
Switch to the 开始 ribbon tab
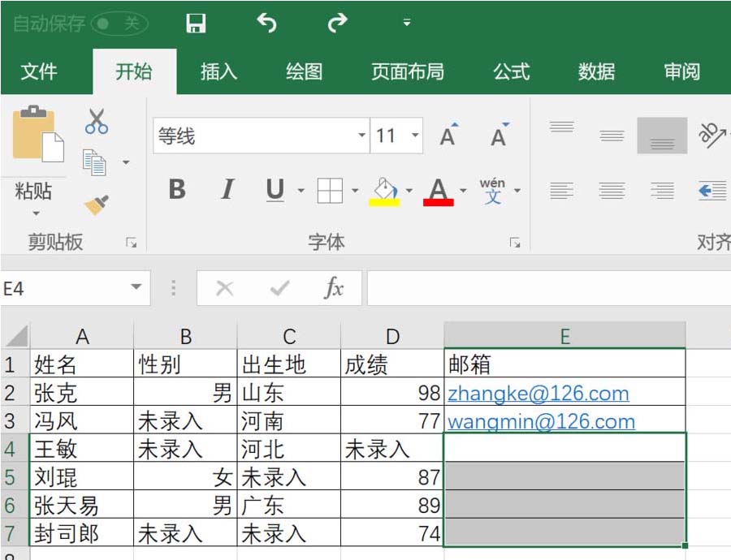pos(134,71)
